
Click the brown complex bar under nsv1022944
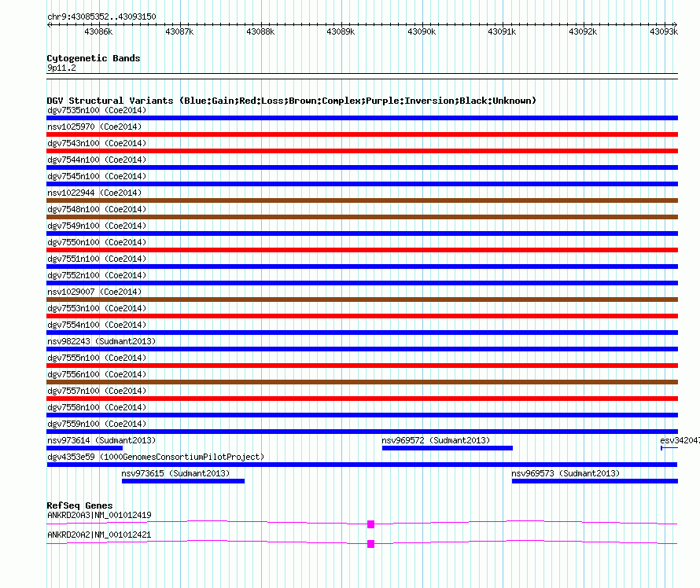(x=362, y=200)
